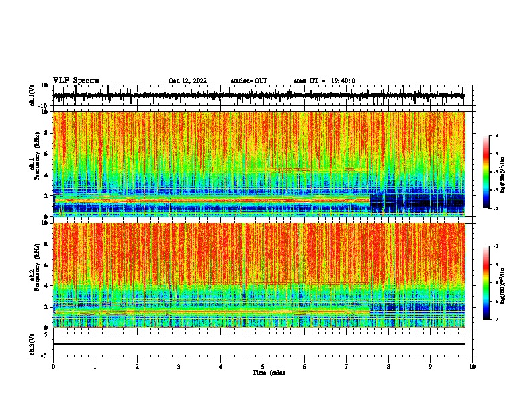Click the ch.1 voltage waveform trace
The width and height of the screenshot is (532, 411).
[259, 95]
